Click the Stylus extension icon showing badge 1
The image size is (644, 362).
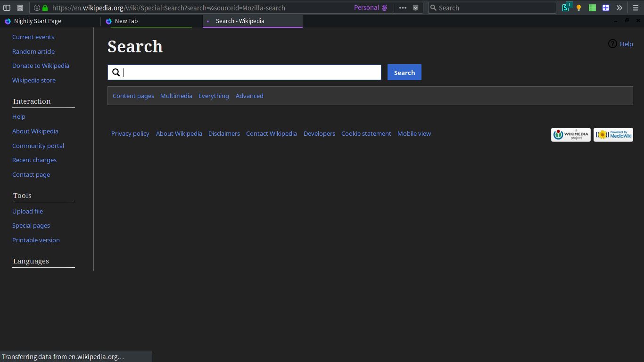pyautogui.click(x=565, y=8)
